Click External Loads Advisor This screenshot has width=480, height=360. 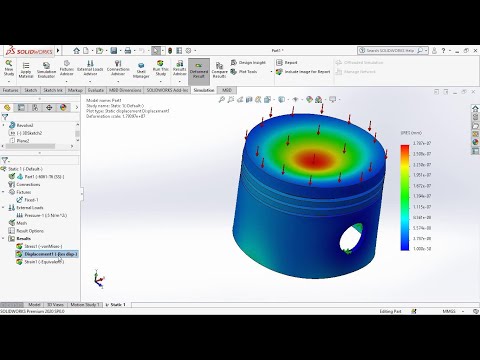click(x=90, y=67)
